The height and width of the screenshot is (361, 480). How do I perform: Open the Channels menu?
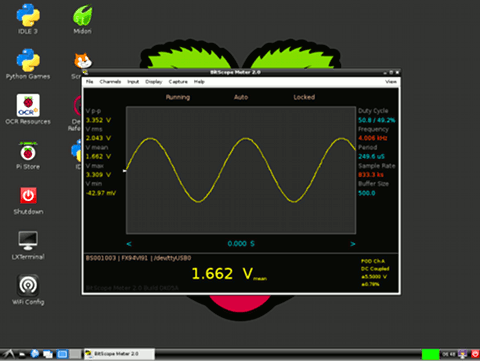click(110, 82)
